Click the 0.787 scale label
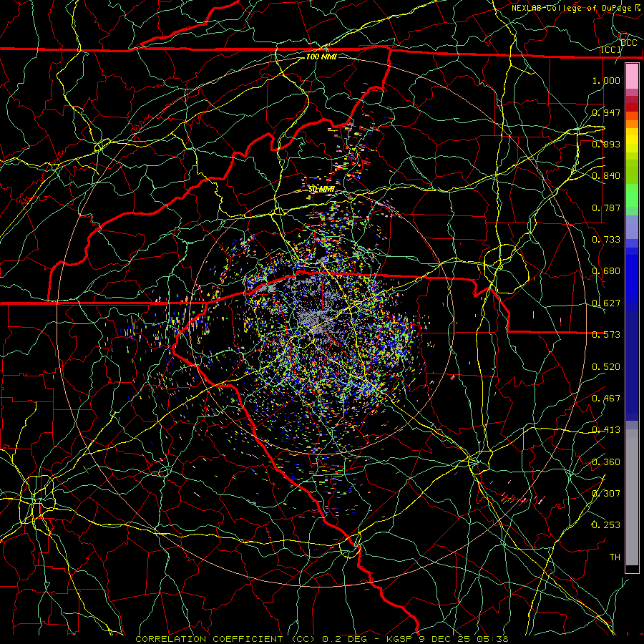 click(x=606, y=208)
